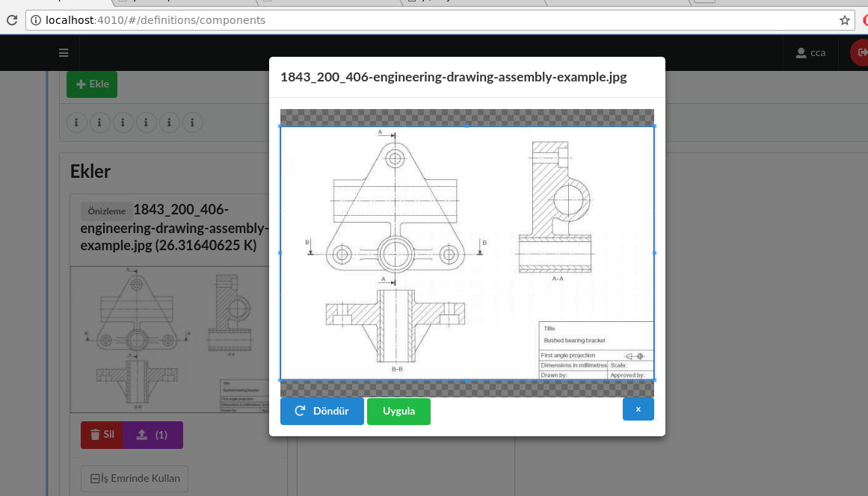Image resolution: width=868 pixels, height=496 pixels.
Task: Click the second info circle icon
Action: tap(99, 123)
